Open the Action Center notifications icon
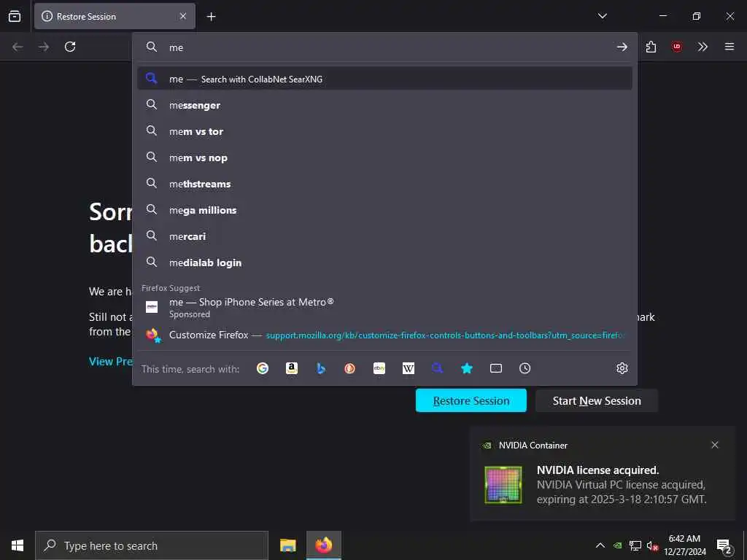Image resolution: width=747 pixels, height=560 pixels. point(724,546)
